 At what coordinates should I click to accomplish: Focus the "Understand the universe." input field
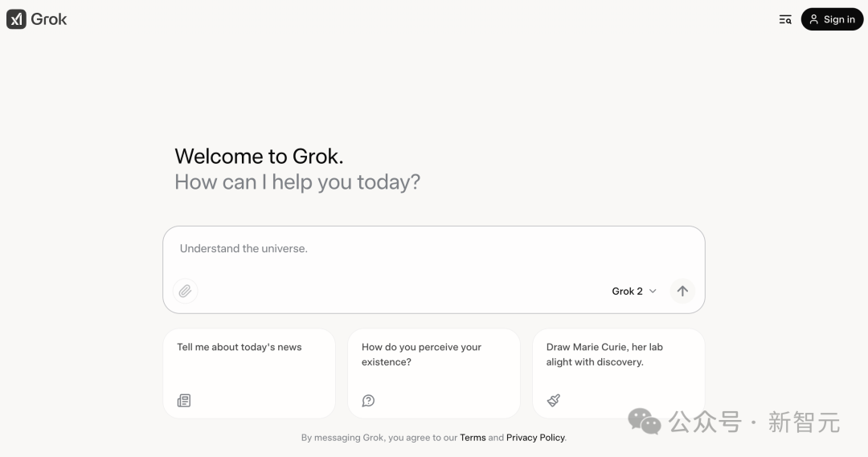coord(434,249)
